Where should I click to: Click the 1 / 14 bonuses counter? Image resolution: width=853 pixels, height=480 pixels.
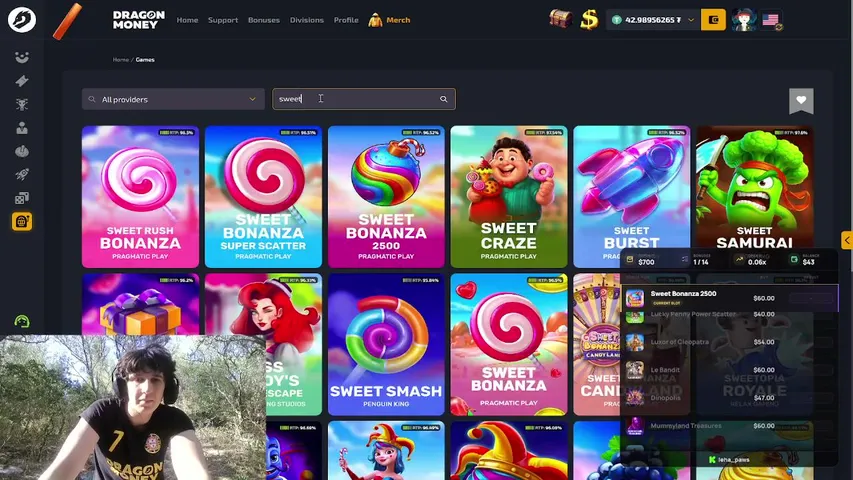701,260
